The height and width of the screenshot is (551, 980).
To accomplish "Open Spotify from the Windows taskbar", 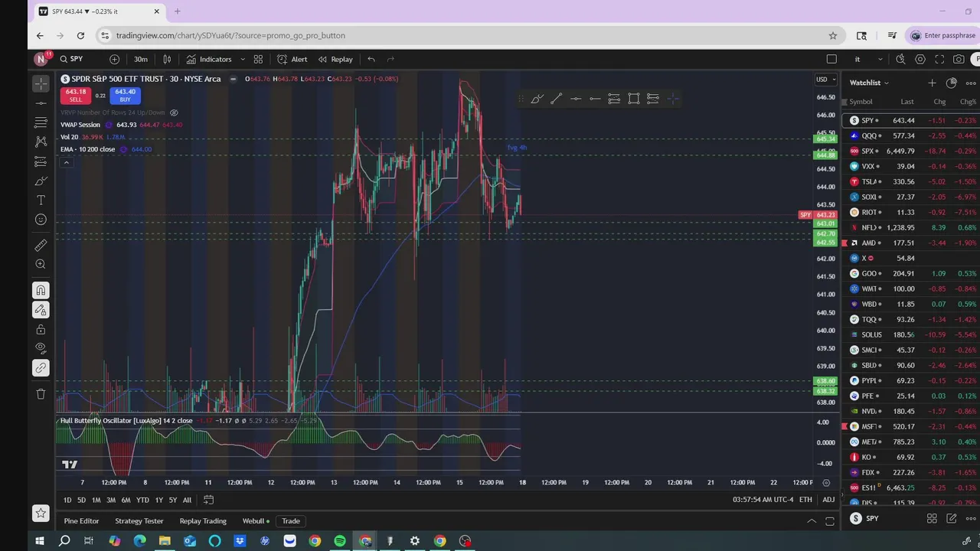I will pos(339,541).
